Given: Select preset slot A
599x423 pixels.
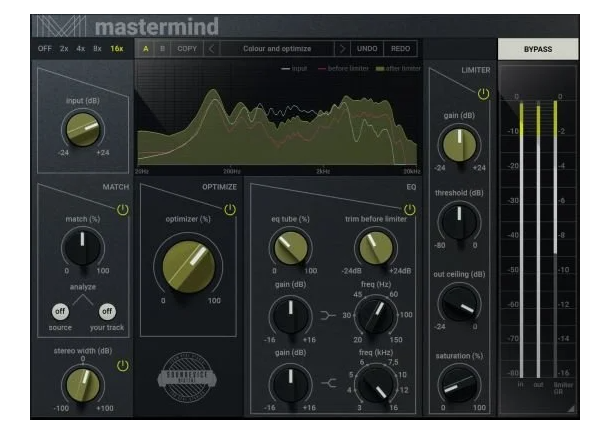Looking at the screenshot, I should [146, 49].
